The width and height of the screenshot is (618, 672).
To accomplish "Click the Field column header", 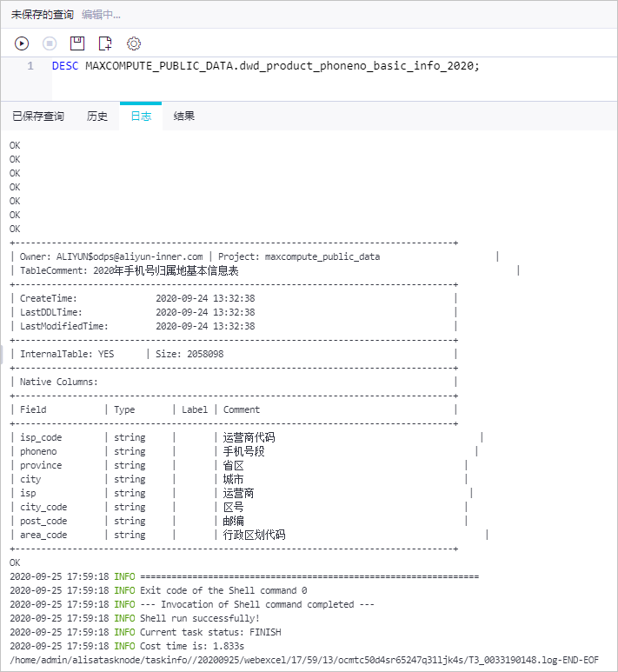I will 33,409.
